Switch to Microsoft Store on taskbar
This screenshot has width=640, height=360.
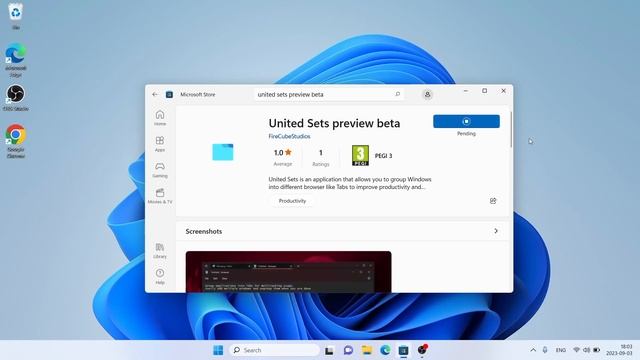pos(403,350)
